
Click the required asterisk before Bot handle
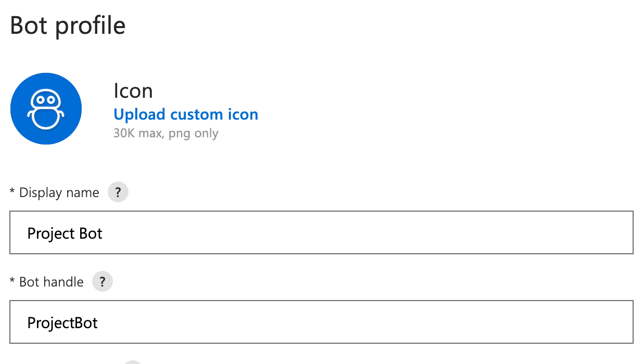pos(12,282)
